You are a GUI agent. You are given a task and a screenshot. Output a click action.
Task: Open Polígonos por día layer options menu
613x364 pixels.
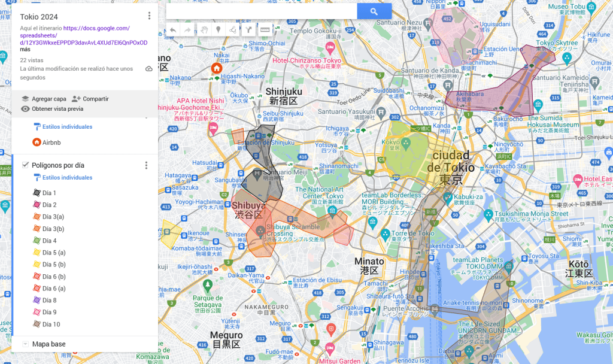tap(146, 165)
